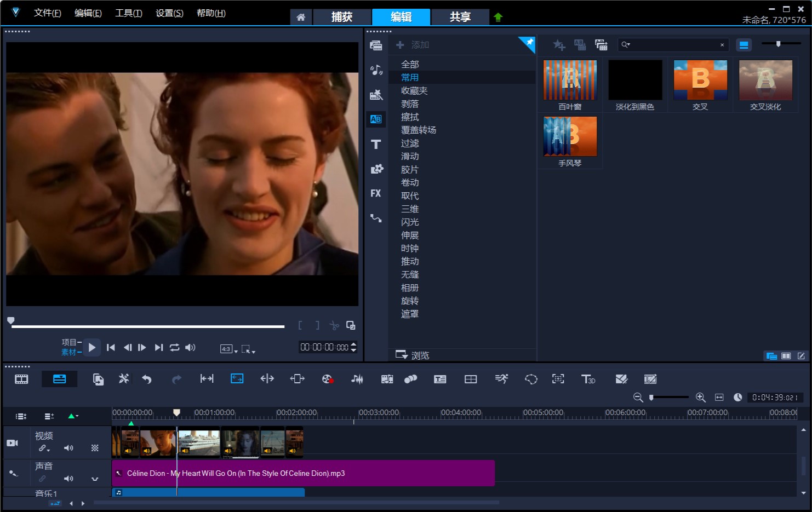Open the Overlay graphics library icon
The height and width of the screenshot is (512, 812).
(376, 169)
